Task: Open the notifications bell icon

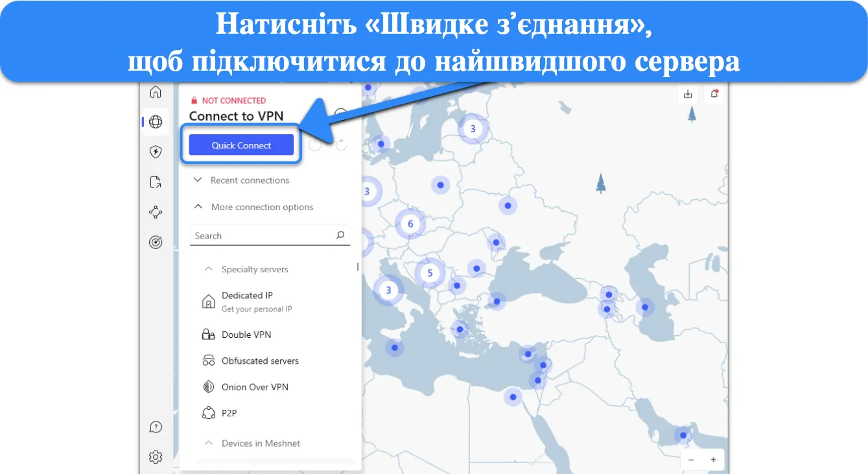Action: 714,94
